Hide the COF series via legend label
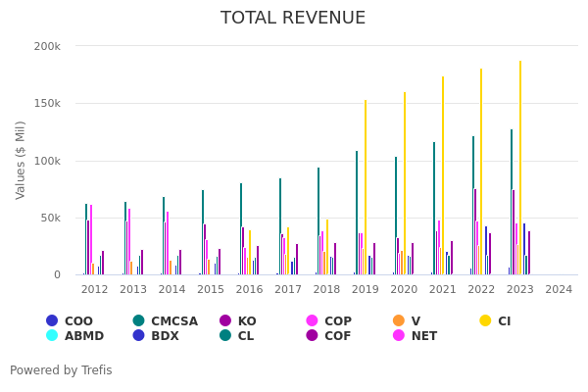588x392 pixels. [338, 335]
